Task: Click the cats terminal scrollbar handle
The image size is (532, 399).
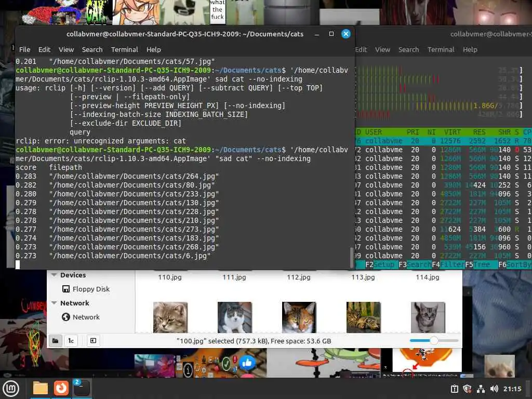Action: 352,258
